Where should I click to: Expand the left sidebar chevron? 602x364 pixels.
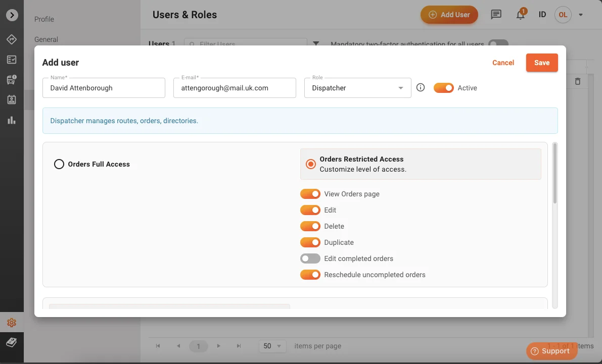(x=12, y=15)
